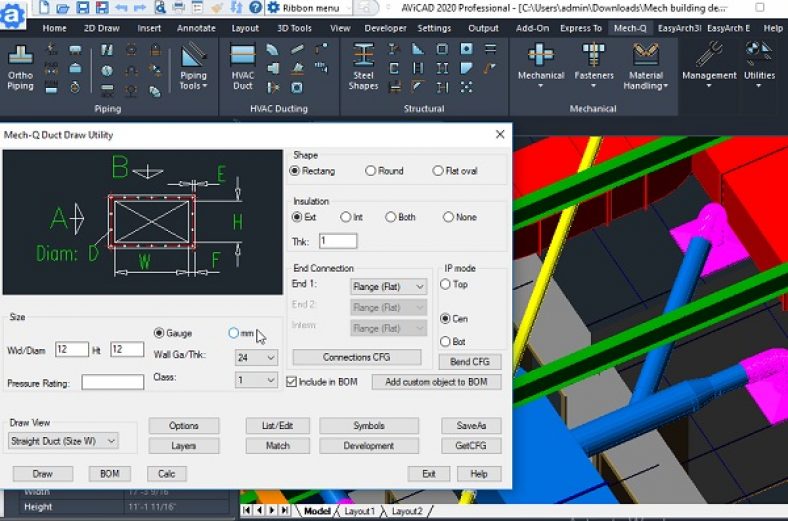The width and height of the screenshot is (788, 521).
Task: Switch to the Annotate ribbon tab
Action: 196,28
